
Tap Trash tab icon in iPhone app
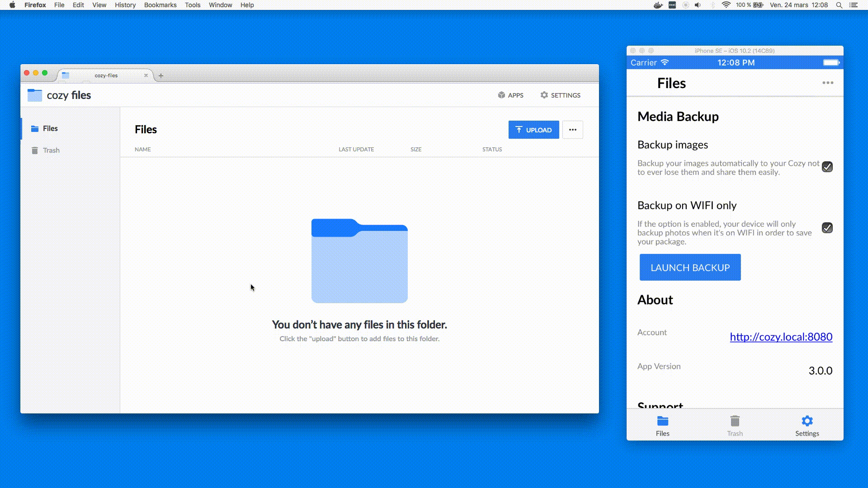pyautogui.click(x=735, y=422)
